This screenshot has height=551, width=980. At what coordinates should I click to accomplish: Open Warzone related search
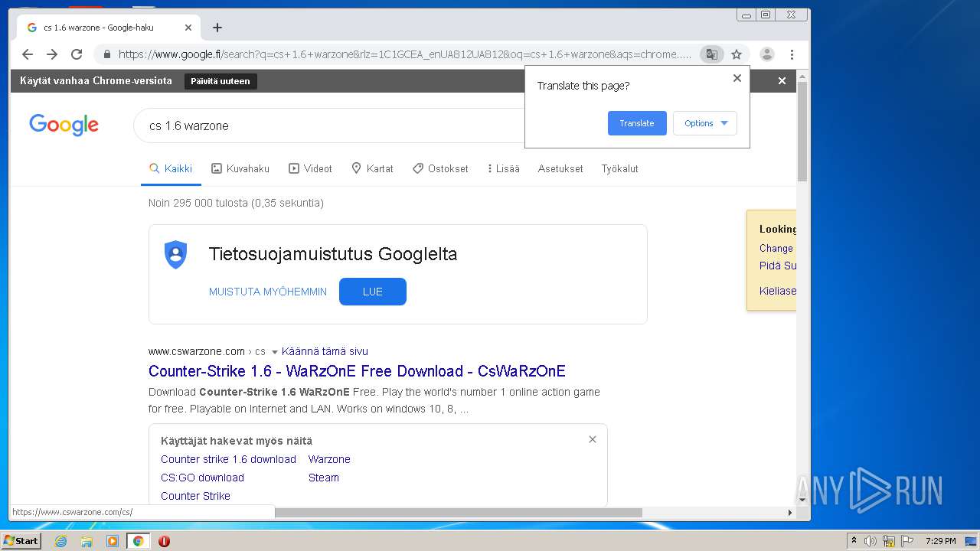coord(329,459)
